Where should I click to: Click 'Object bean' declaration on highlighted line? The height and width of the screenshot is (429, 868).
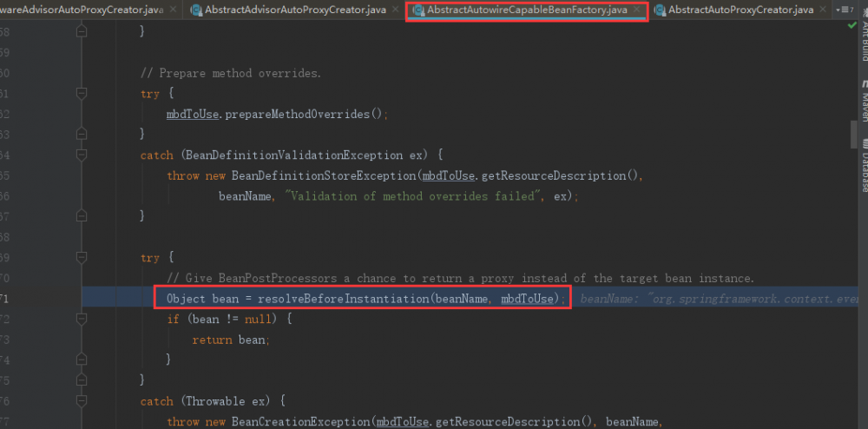(202, 299)
